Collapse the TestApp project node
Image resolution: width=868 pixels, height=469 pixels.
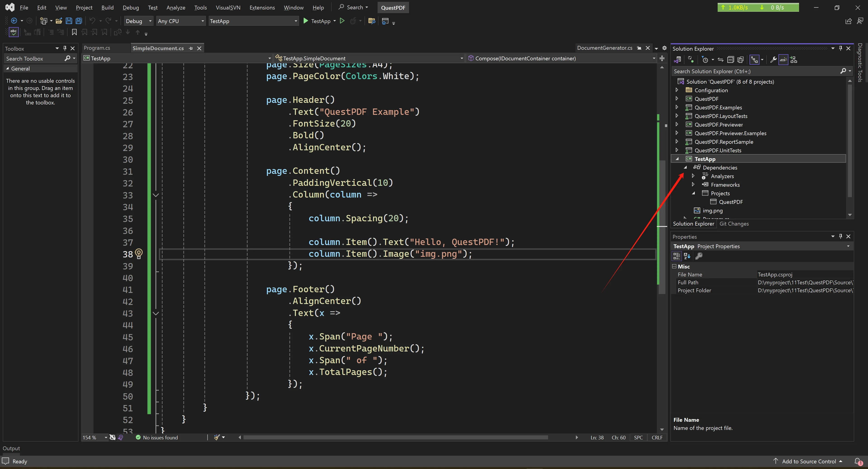tap(677, 159)
